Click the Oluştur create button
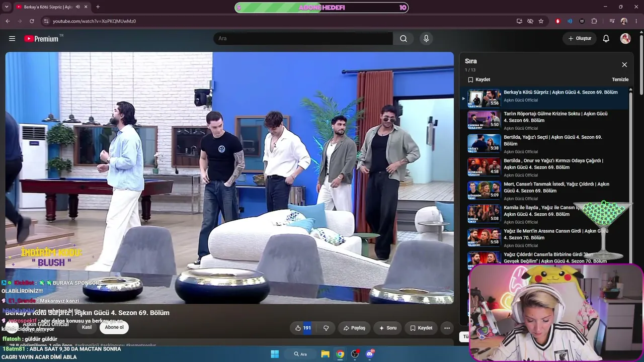 580,39
